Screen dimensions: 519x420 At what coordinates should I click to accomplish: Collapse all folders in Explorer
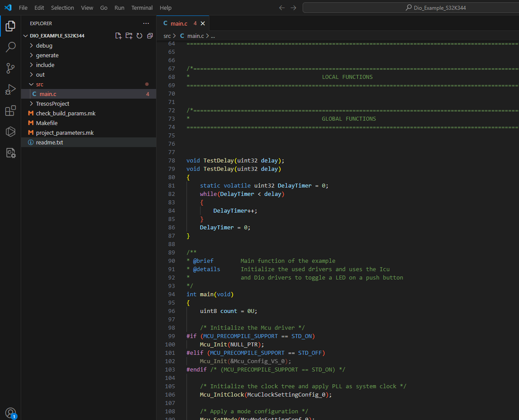coord(150,36)
